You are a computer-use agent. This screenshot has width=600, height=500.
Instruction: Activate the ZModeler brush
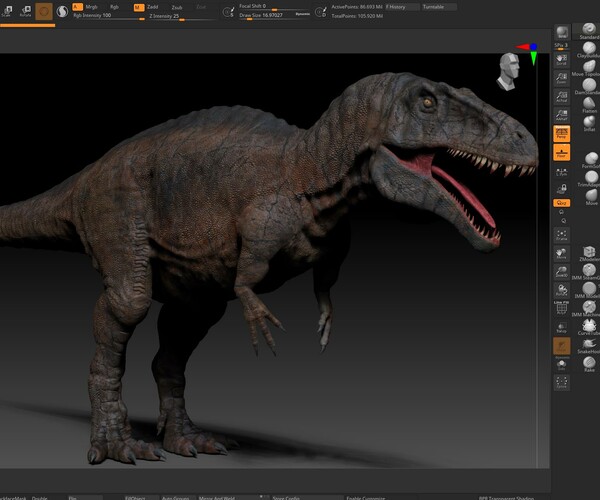[589, 254]
